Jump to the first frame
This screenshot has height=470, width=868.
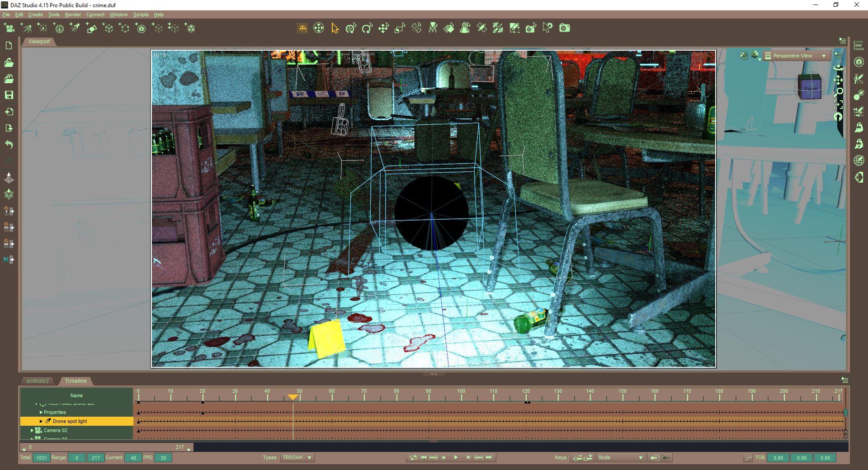(x=424, y=458)
